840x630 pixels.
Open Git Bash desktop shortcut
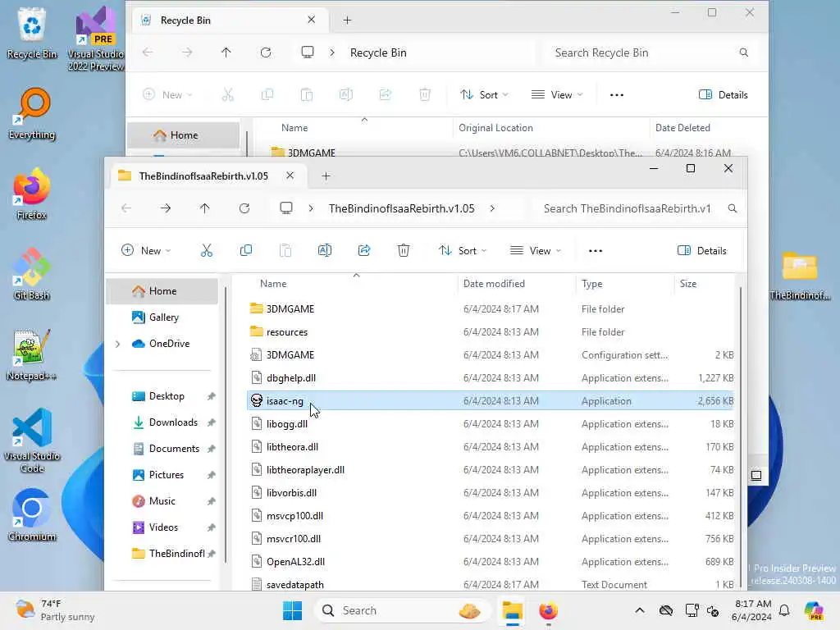32,274
